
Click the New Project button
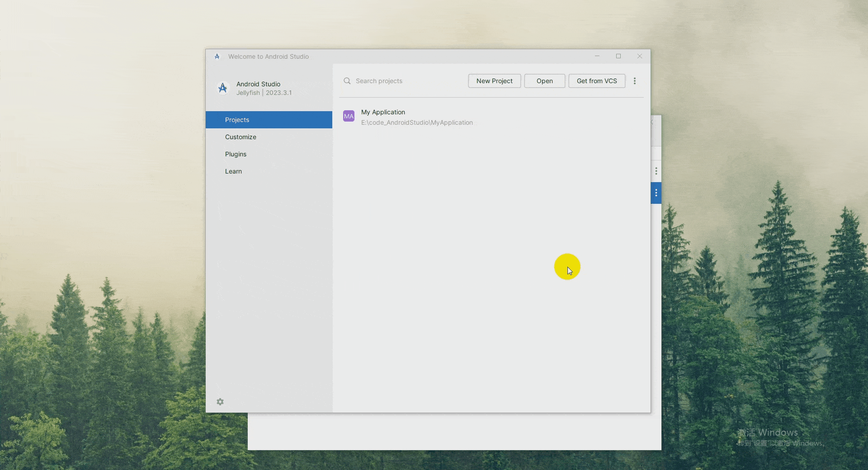coord(495,81)
